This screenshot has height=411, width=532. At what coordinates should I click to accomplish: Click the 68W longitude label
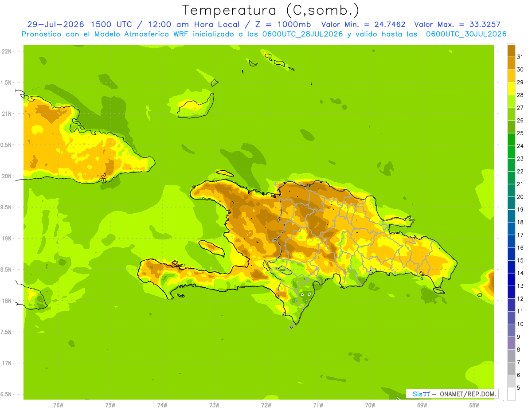coord(474,405)
